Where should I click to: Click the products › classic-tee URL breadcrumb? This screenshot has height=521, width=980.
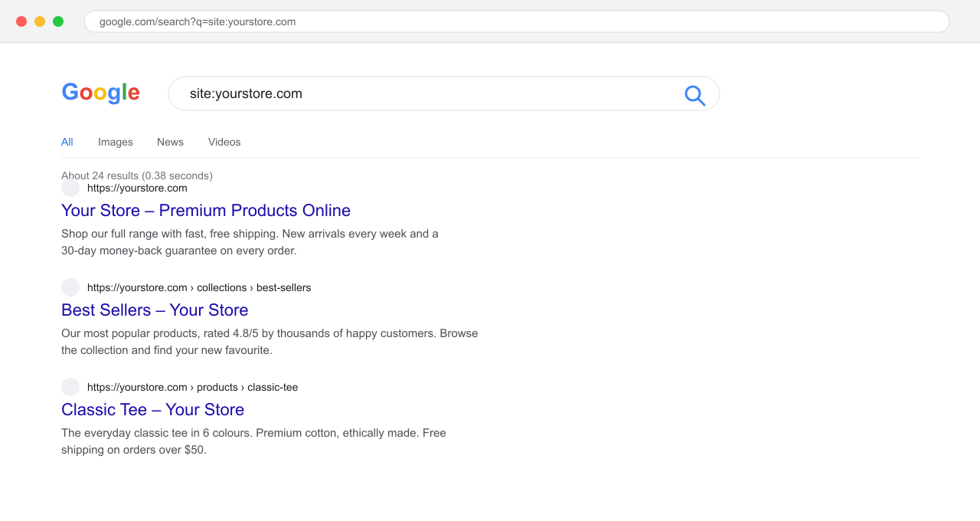click(193, 387)
